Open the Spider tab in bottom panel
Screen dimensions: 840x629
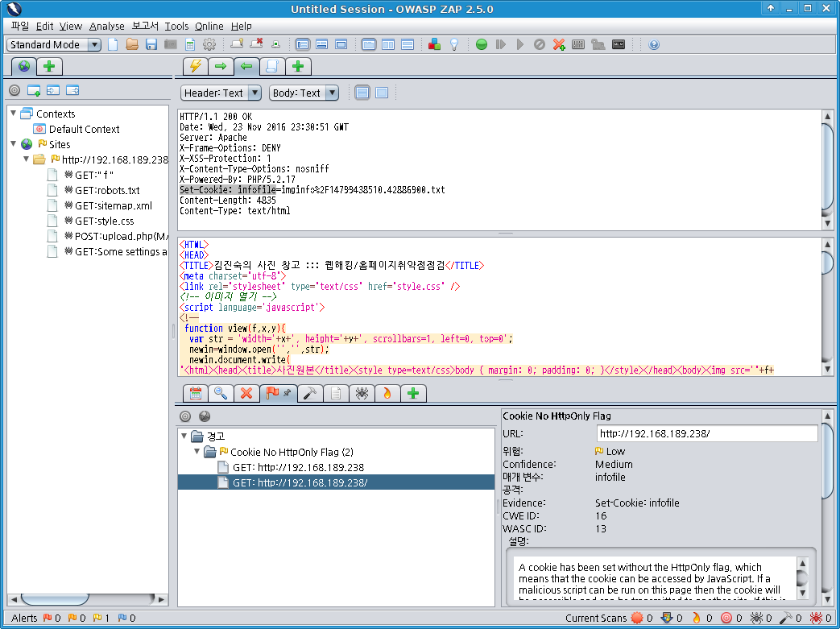[362, 394]
